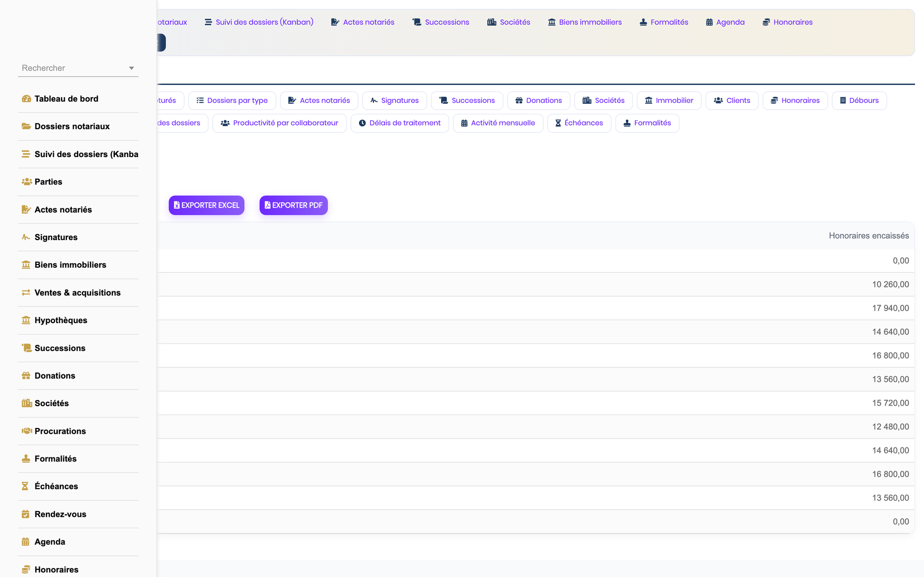
Task: Focus the Rechercher search field
Action: pos(78,68)
